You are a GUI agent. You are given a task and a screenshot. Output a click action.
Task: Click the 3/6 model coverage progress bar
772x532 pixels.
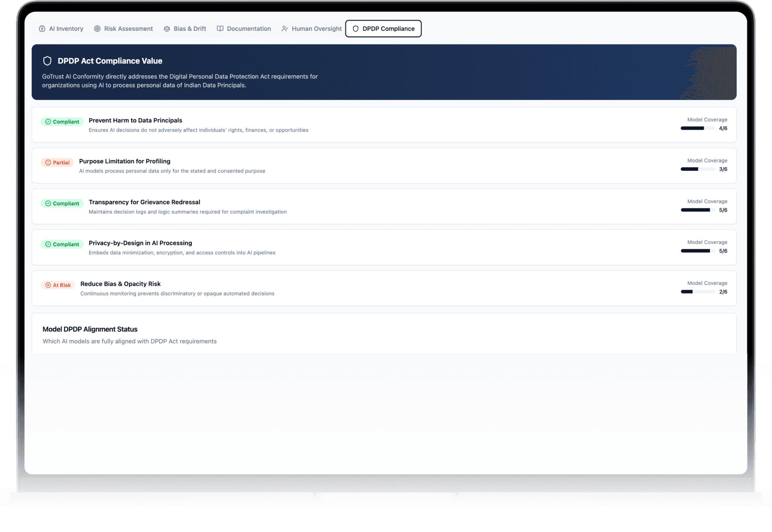tap(698, 170)
